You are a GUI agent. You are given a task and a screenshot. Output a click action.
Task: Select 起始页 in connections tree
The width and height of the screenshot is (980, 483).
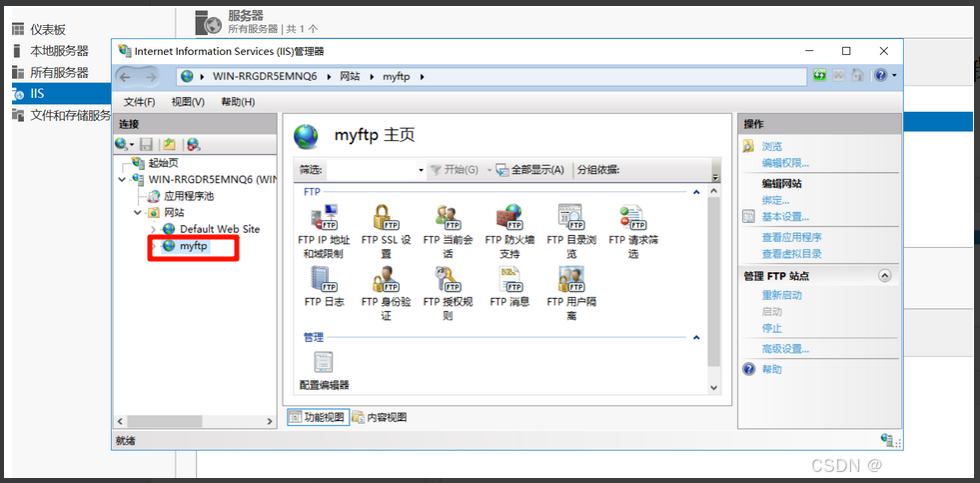(163, 163)
